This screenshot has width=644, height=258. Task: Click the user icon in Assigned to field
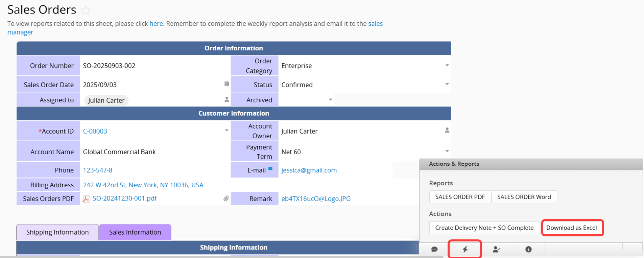click(226, 99)
